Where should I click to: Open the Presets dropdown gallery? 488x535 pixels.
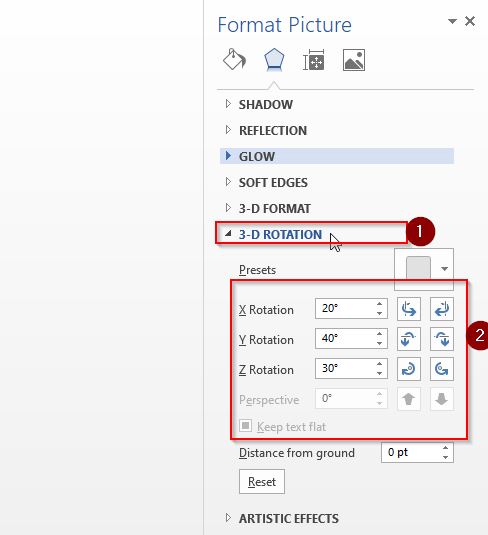[424, 269]
